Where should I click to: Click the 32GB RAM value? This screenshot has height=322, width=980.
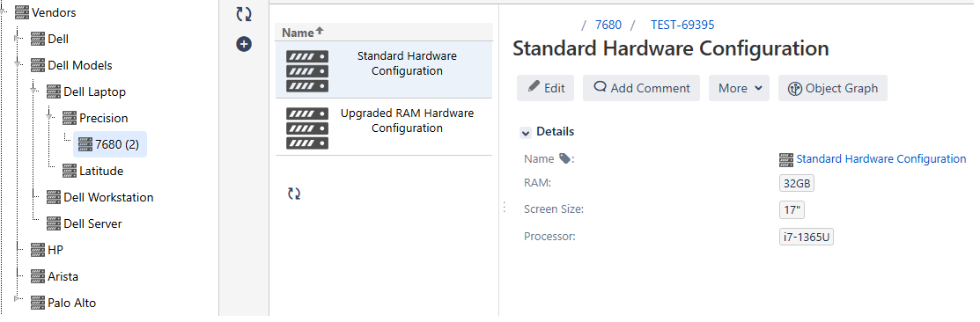click(x=797, y=184)
